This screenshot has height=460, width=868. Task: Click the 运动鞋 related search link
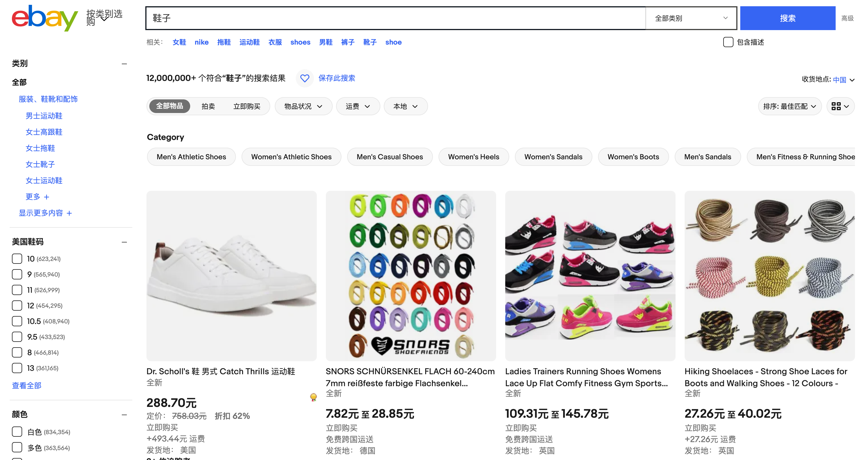click(250, 42)
